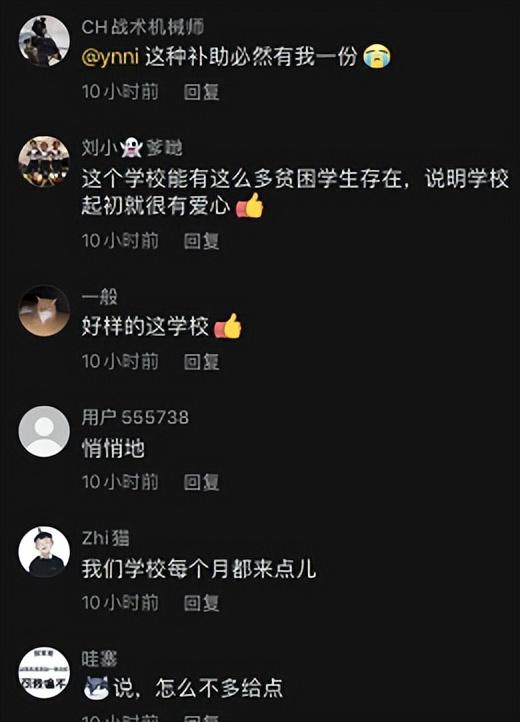Click the crying face emoji
The image size is (520, 722).
(377, 57)
